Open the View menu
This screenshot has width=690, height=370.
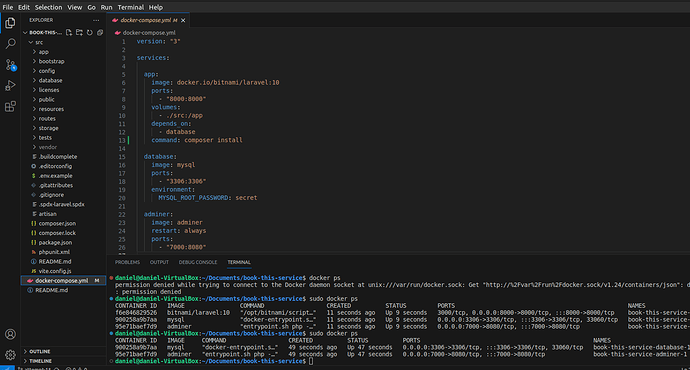click(74, 7)
